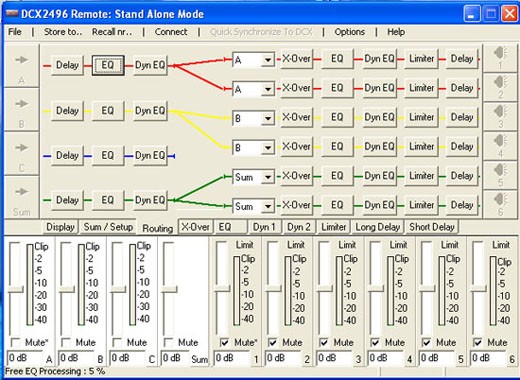Switch to the Dyn 1 tab

[264, 227]
